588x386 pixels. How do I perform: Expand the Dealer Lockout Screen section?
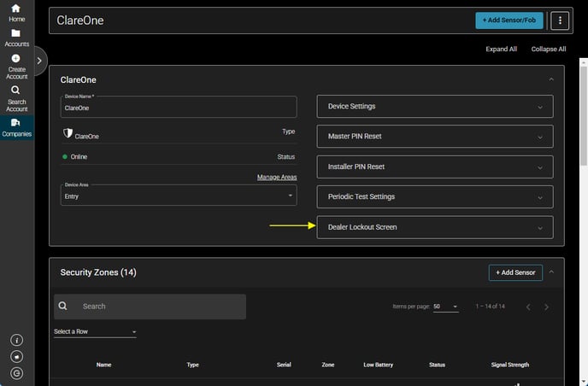click(x=435, y=227)
